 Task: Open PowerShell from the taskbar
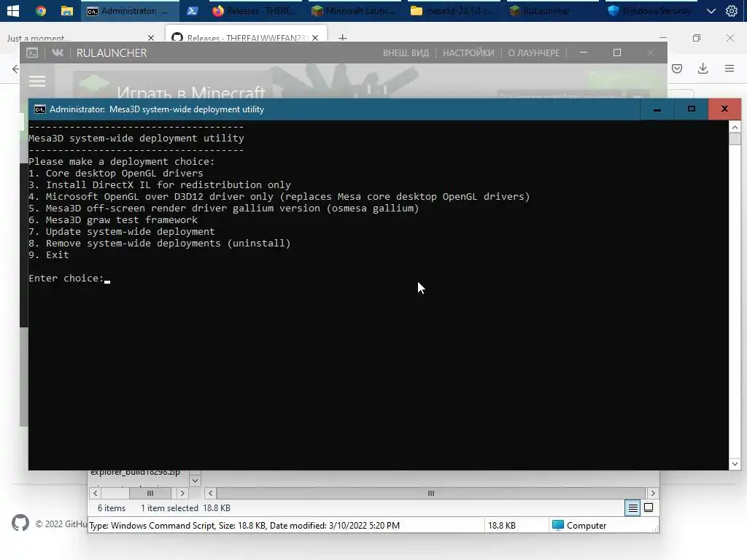point(193,10)
